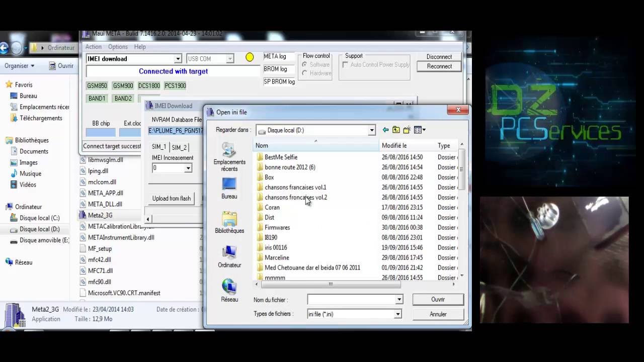Expand the USB COM port dropdown
Viewport: 644px width, 362px height.
[230, 59]
